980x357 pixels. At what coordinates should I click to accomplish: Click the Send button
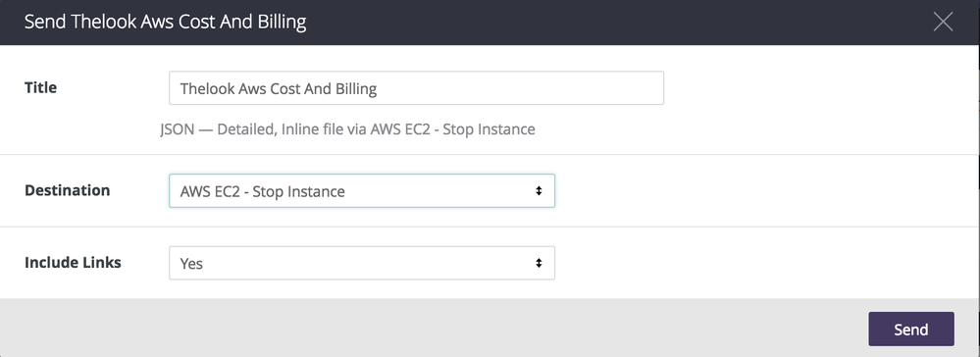(x=911, y=329)
